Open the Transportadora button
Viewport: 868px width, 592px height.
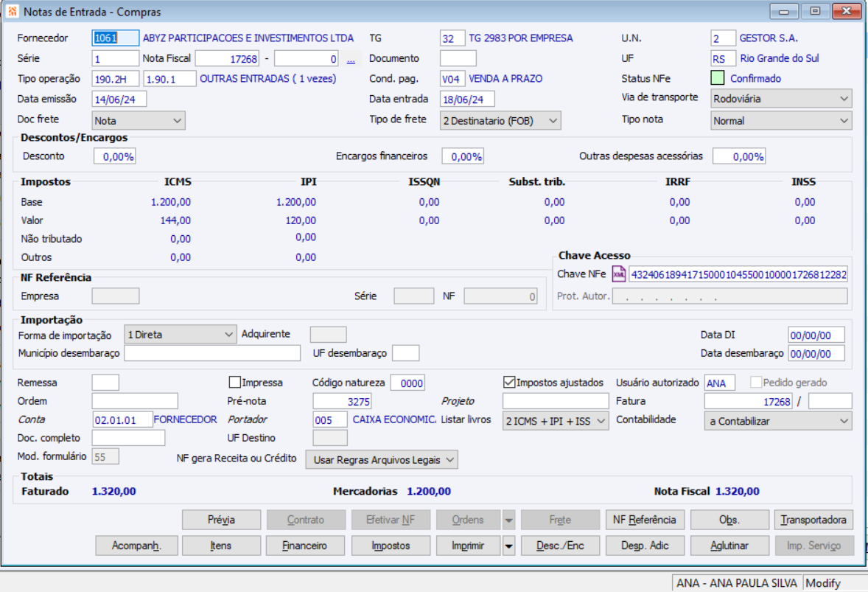coord(813,520)
